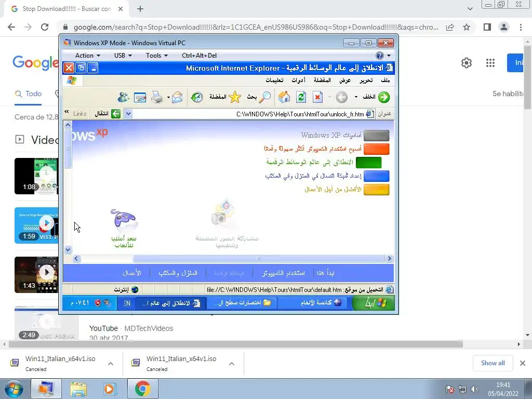This screenshot has height=399, width=532.
Task: Click the History clock icon in the IE toolbar
Action: point(197,97)
